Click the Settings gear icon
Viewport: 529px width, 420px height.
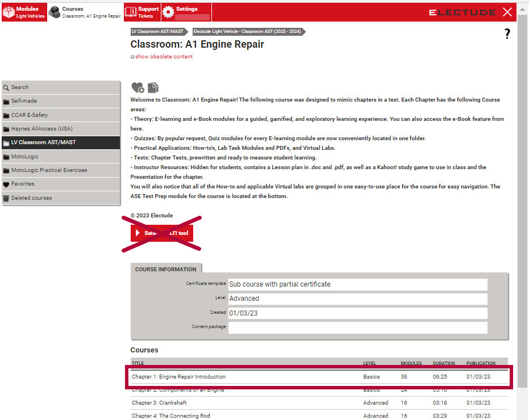point(168,12)
